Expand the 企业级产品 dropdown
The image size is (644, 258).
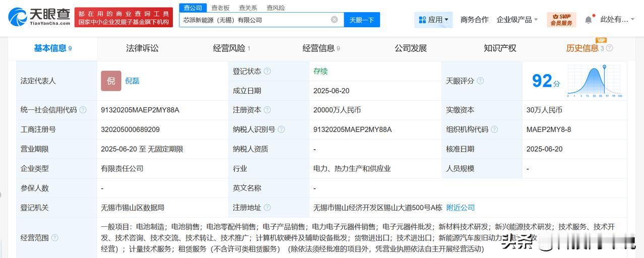pos(517,20)
